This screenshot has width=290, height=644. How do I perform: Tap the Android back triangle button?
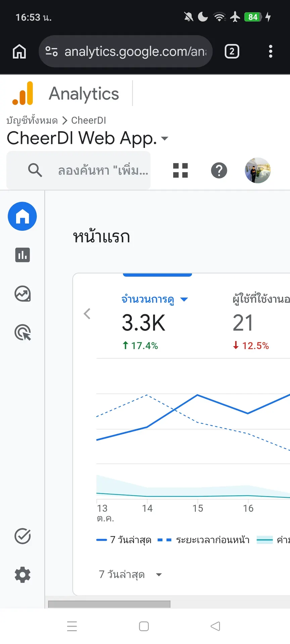[215, 626]
